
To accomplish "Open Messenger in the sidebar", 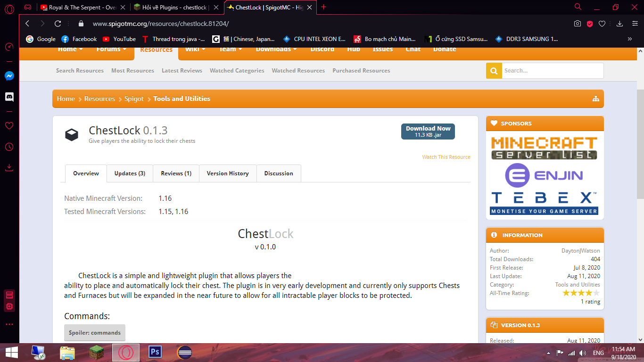I will [x=9, y=75].
